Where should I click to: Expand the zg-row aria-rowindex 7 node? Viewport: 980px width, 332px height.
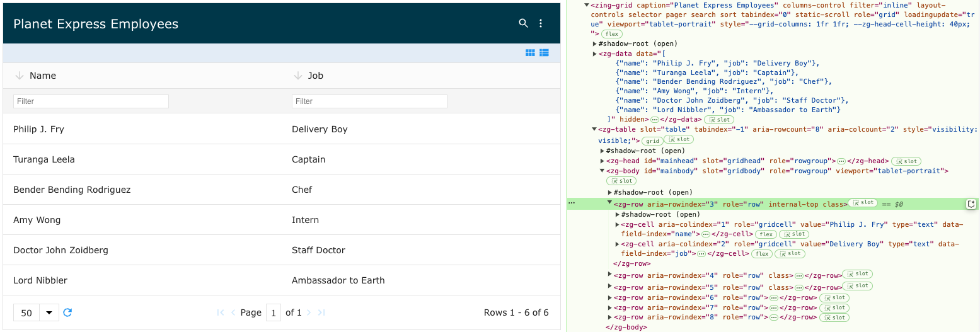[610, 307]
